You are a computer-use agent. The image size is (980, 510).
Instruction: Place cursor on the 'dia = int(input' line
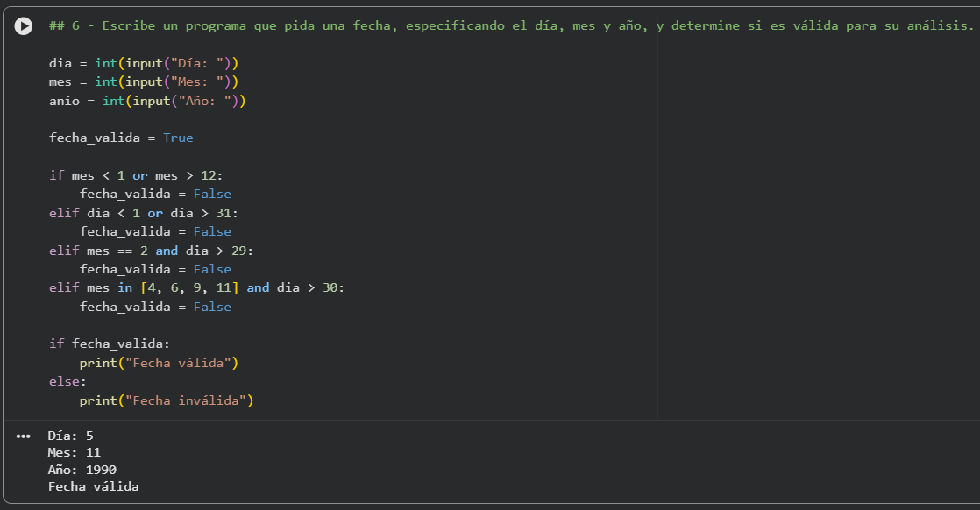144,63
